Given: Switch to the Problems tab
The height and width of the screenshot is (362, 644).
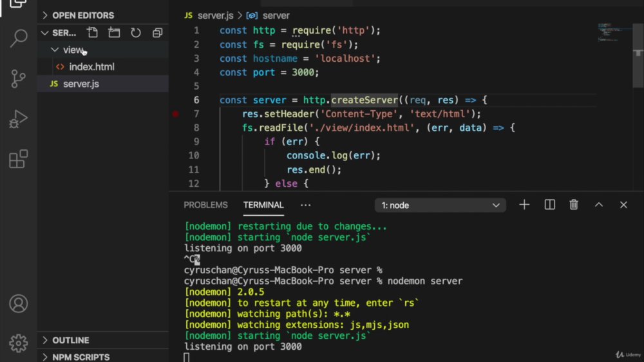Looking at the screenshot, I should 205,205.
